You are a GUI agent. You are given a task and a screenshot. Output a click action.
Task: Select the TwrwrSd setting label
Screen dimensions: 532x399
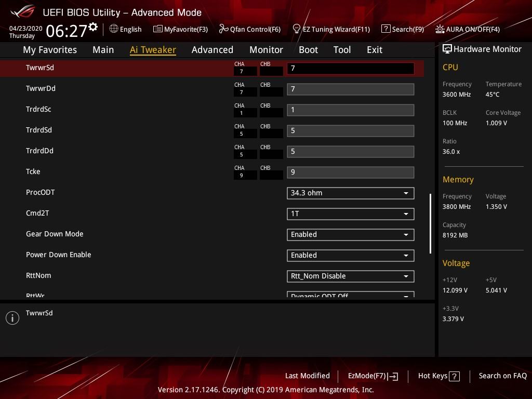pyautogui.click(x=39, y=68)
